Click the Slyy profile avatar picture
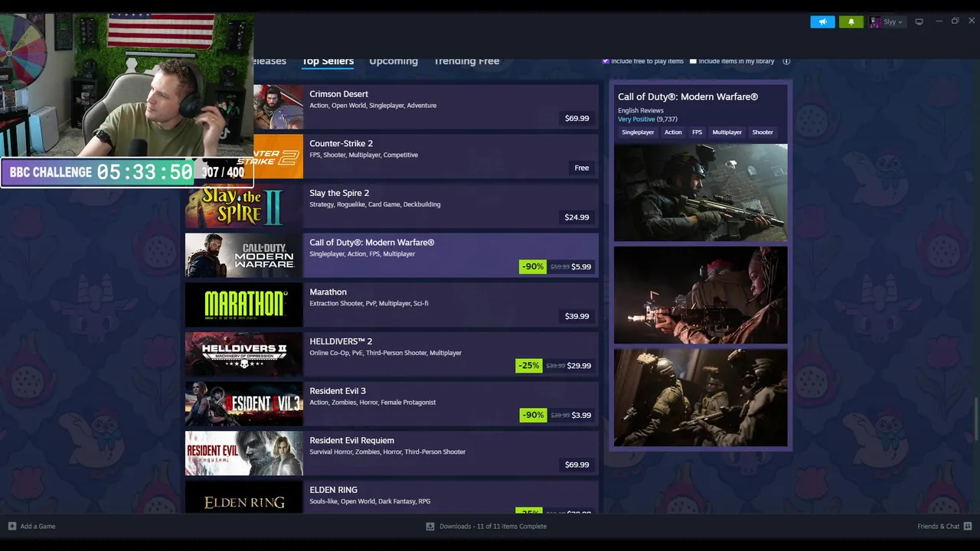The height and width of the screenshot is (551, 980). tap(875, 22)
